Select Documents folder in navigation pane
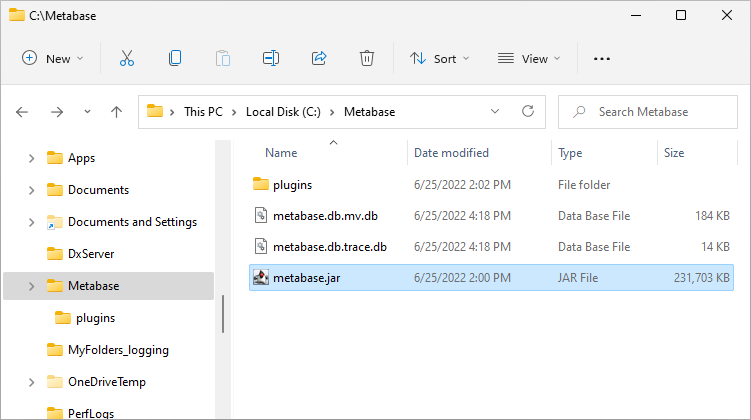 [x=98, y=190]
